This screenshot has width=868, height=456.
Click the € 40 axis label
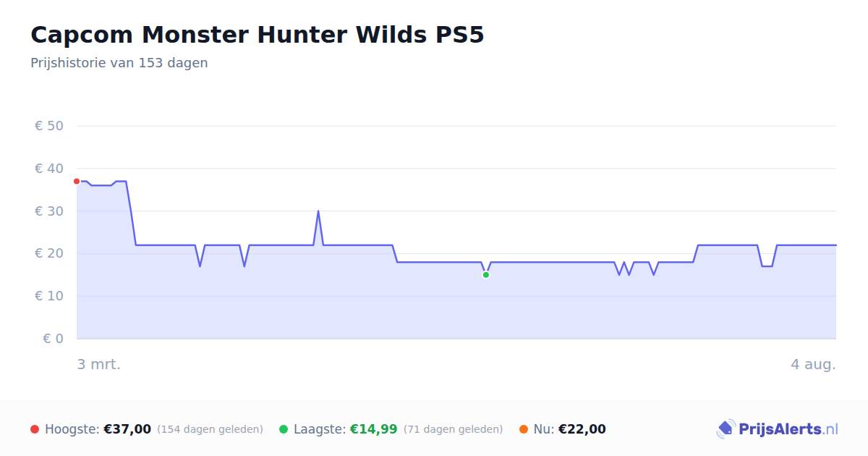(49, 169)
